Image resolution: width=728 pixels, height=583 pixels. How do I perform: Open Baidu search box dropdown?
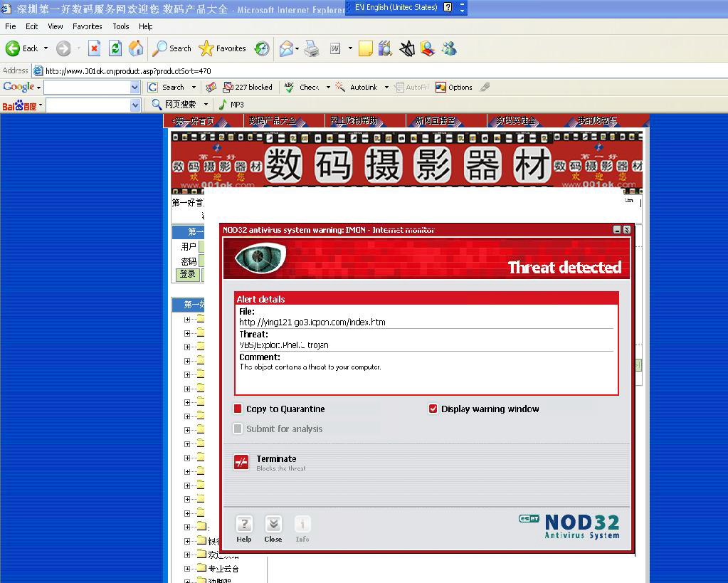pyautogui.click(x=135, y=105)
